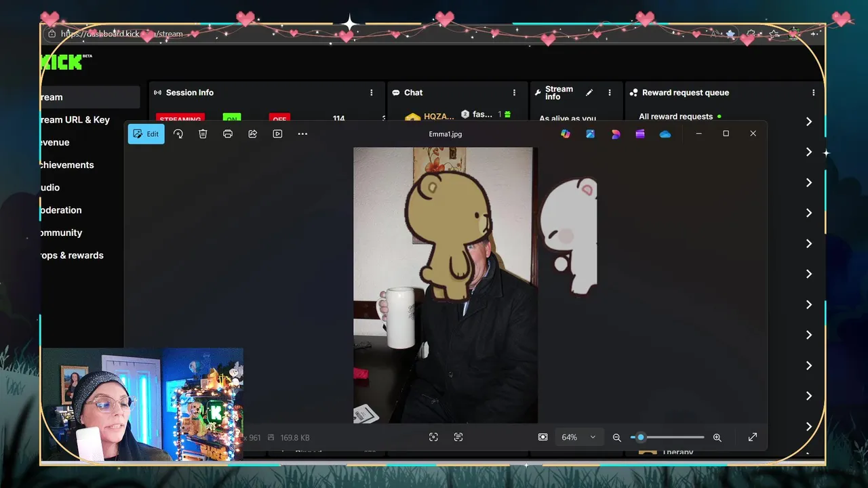Toggle fit-to-window zoom in Photos
Screen dimensions: 868x488
point(542,437)
